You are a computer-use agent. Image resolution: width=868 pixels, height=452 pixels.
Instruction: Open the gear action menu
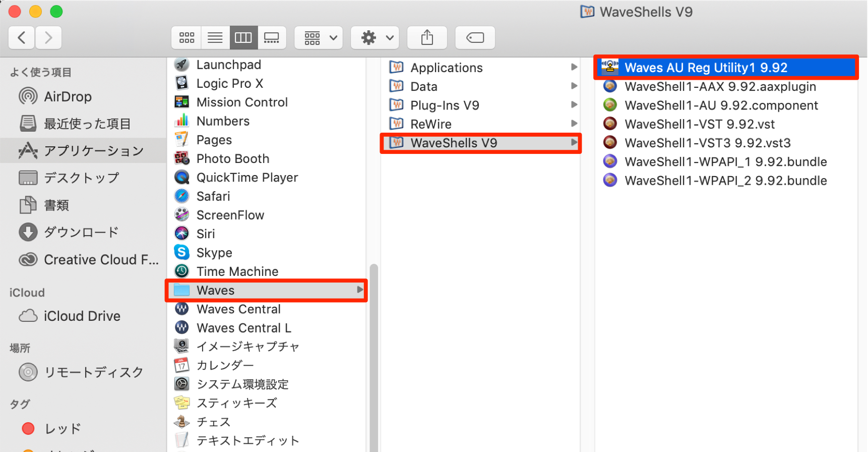click(376, 38)
